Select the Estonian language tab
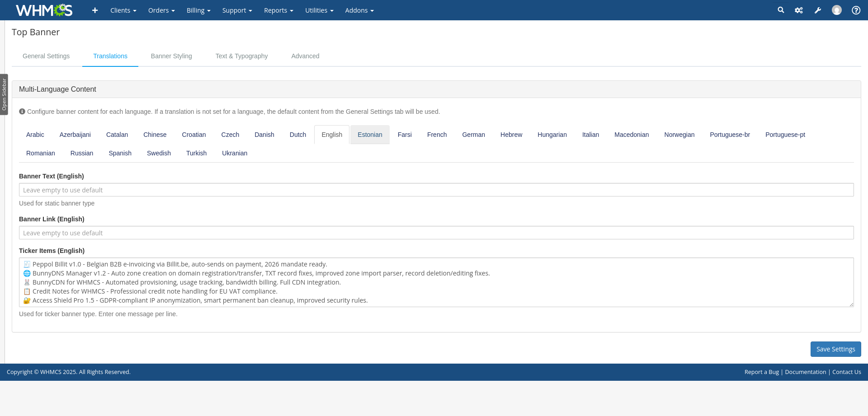868x416 pixels. coord(370,135)
